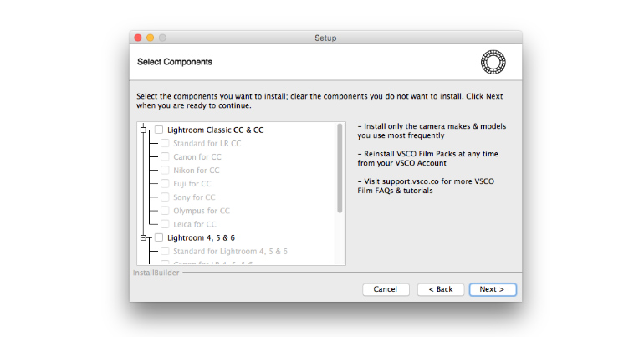
Task: Go back with the Back button
Action: click(x=440, y=289)
